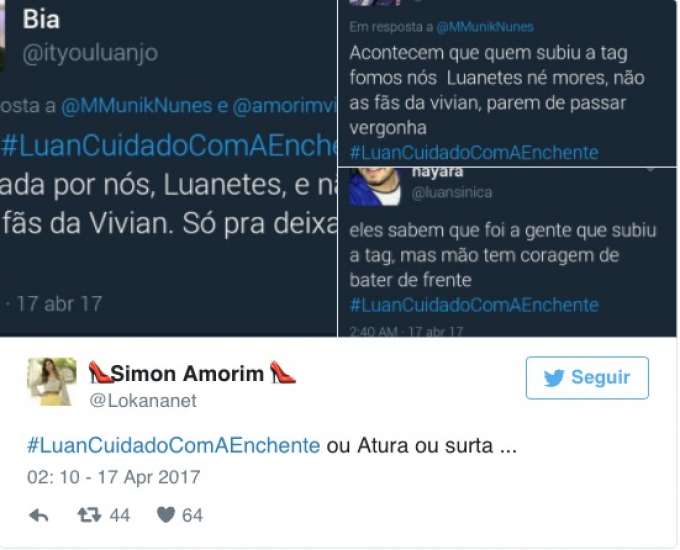This screenshot has width=680, height=550.
Task: Open the @ityouluanjo handle
Action: pos(90,54)
